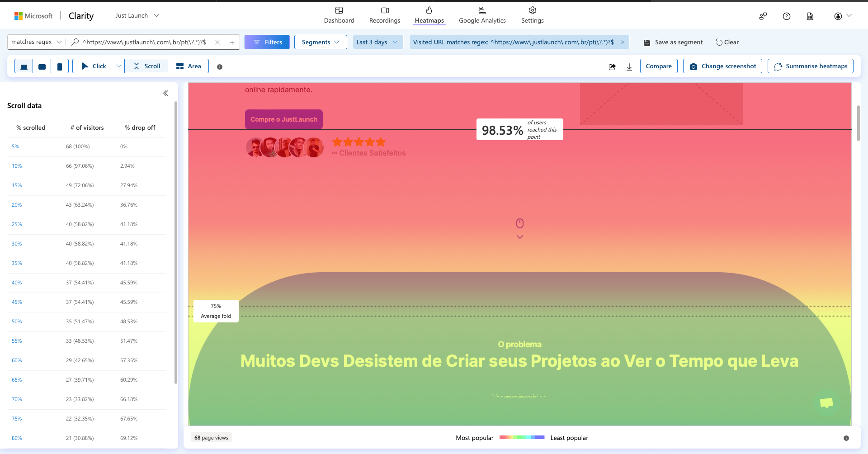Image resolution: width=868 pixels, height=454 pixels.
Task: Share the heatmap
Action: point(612,67)
